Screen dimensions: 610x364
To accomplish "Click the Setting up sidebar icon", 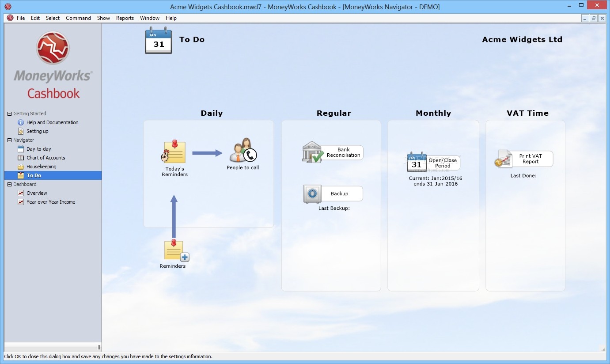I will point(21,131).
